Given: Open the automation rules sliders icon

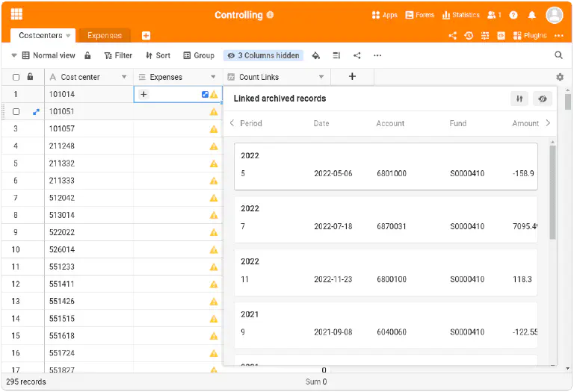Looking at the screenshot, I should click(485, 36).
